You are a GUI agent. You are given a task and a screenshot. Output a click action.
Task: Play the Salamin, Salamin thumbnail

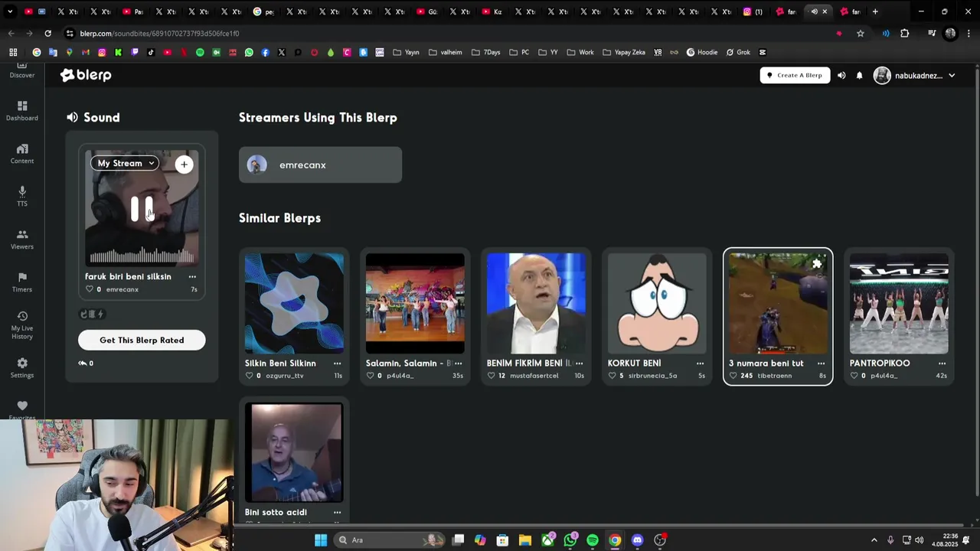tap(415, 303)
